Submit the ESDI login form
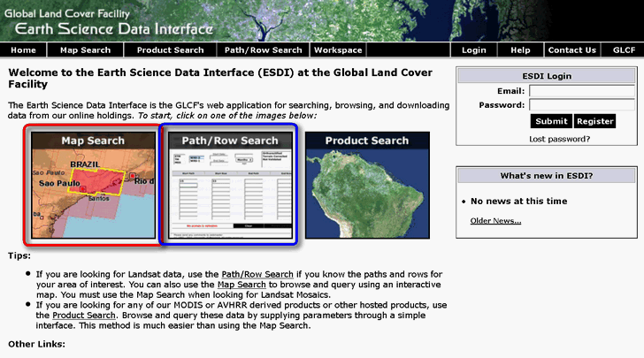 [551, 121]
